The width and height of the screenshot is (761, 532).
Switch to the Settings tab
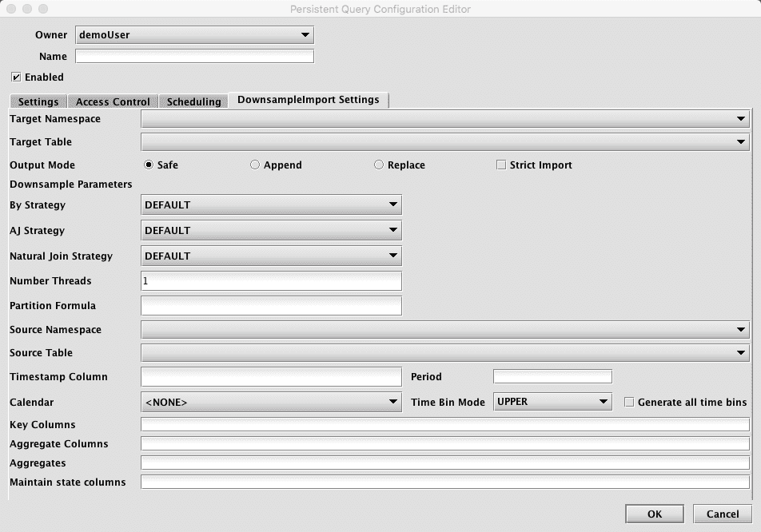click(38, 101)
